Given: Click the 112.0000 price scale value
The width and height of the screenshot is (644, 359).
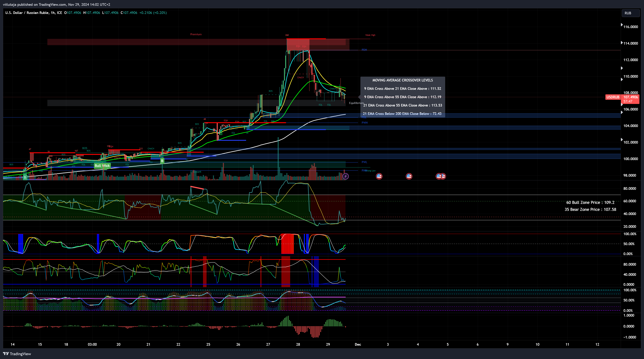Looking at the screenshot, I should point(630,60).
